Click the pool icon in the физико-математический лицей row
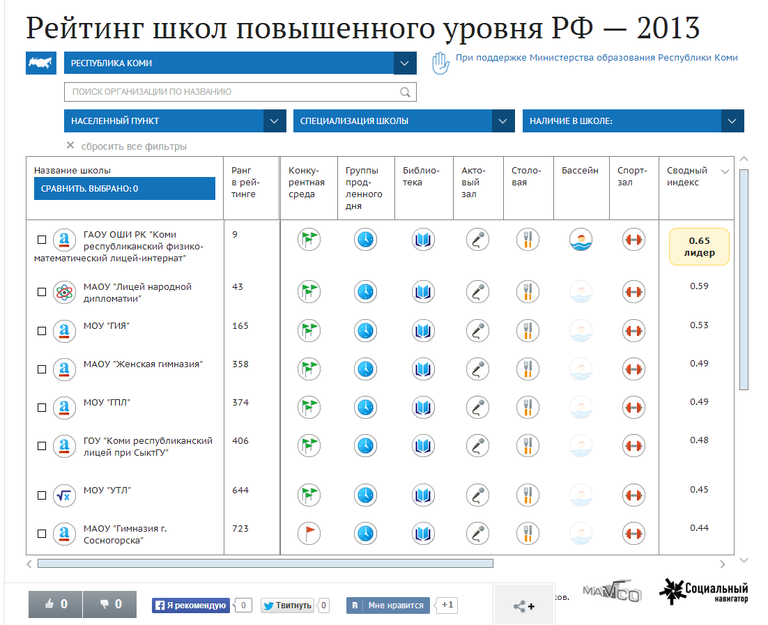The height and width of the screenshot is (625, 768). [x=580, y=240]
